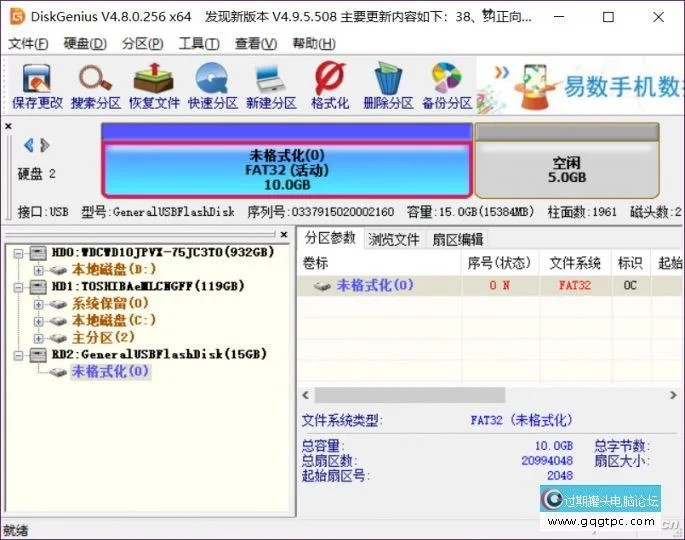
Task: Click the DiskGenius title bar logo
Action: 17,17
